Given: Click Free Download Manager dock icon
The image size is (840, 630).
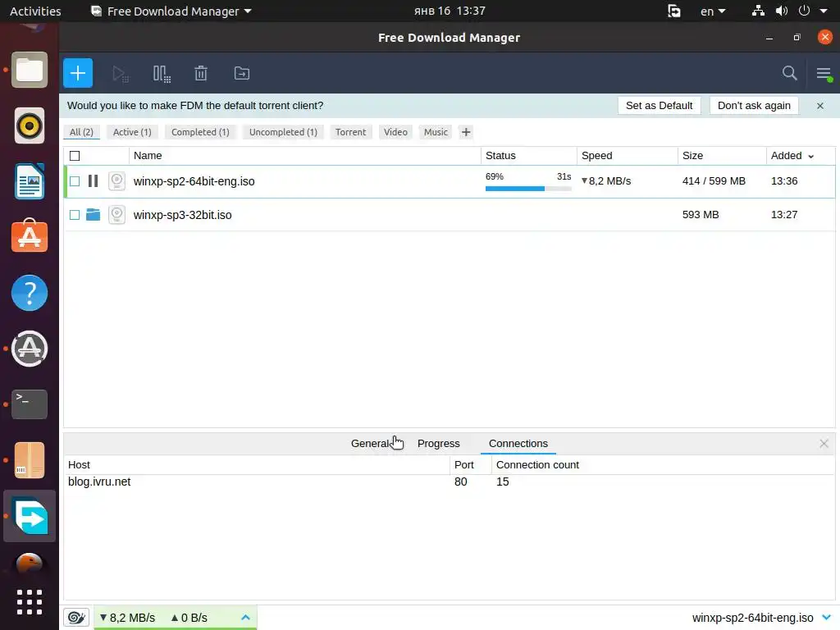Looking at the screenshot, I should click(x=30, y=516).
